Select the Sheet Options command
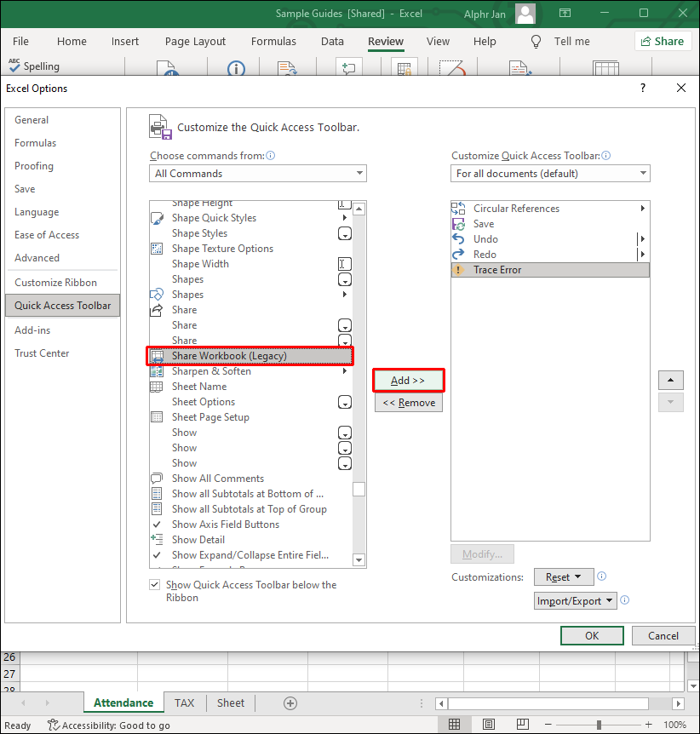The width and height of the screenshot is (700, 734). coord(250,402)
